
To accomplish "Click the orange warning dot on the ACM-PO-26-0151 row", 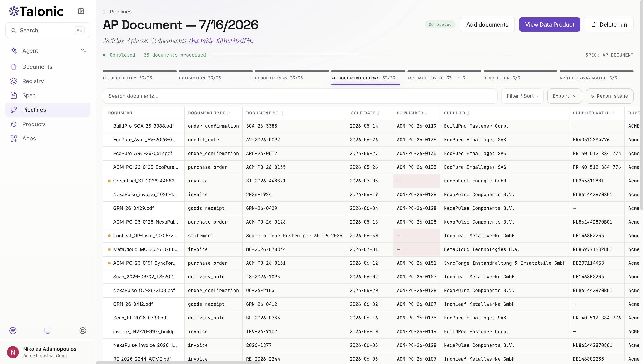I will tap(109, 263).
